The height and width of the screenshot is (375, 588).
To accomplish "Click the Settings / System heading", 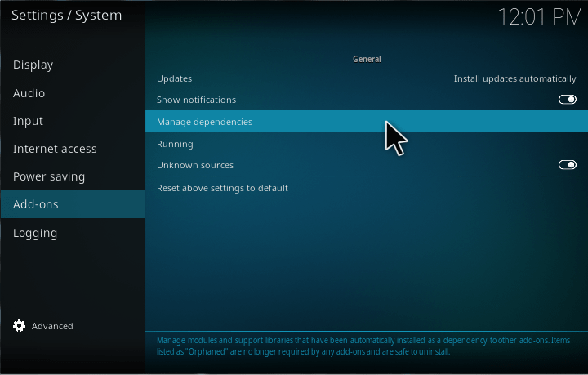I will pyautogui.click(x=66, y=16).
